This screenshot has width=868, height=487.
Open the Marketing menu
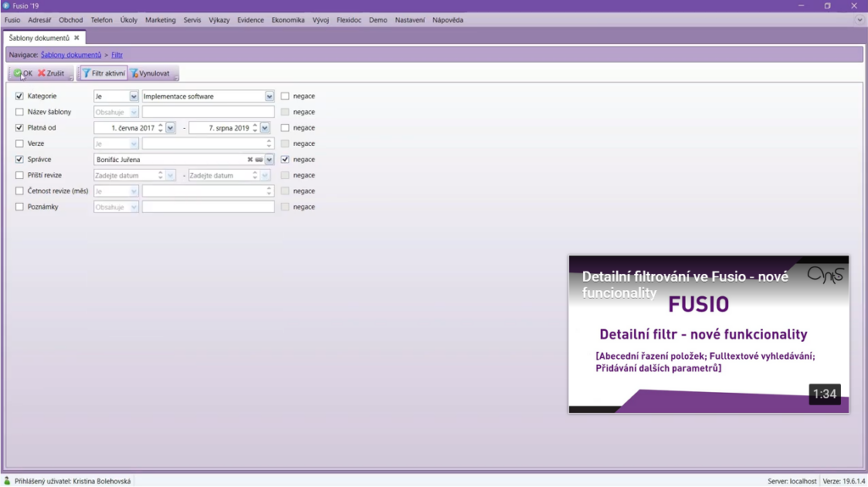coord(160,20)
